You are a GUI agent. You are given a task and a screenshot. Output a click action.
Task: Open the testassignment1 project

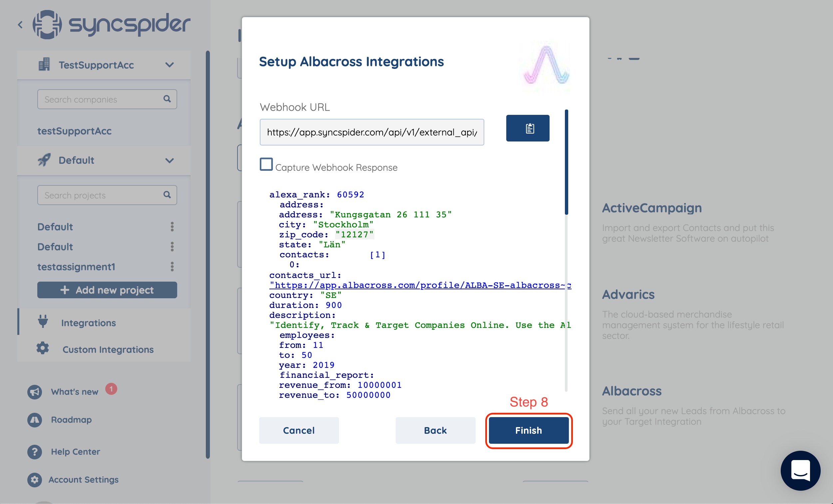coord(76,267)
